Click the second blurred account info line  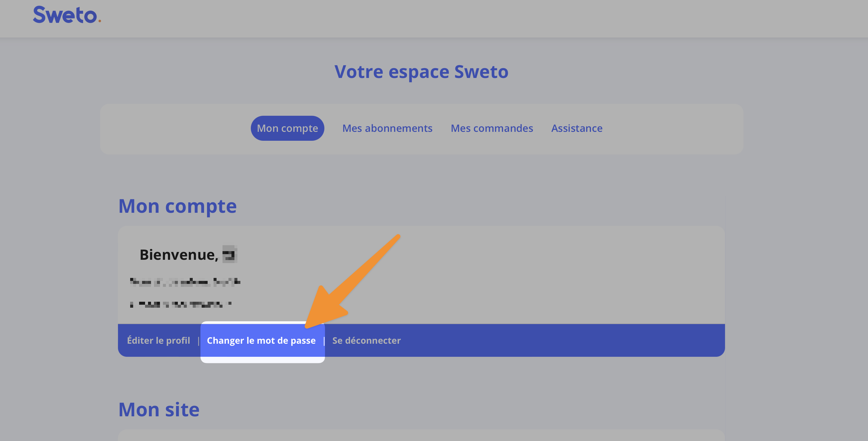click(181, 305)
